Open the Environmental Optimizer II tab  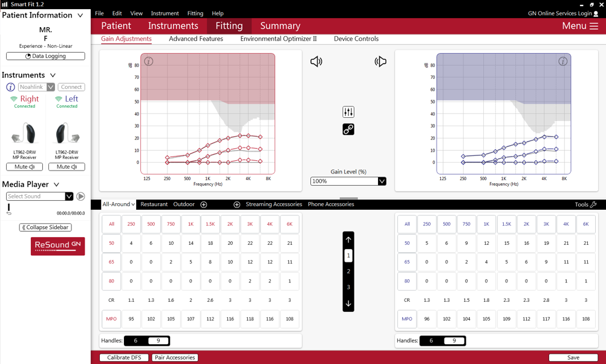tap(278, 39)
